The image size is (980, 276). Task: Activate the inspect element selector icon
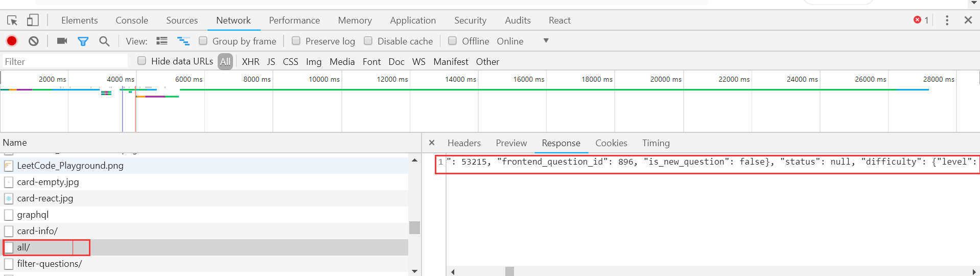[12, 20]
